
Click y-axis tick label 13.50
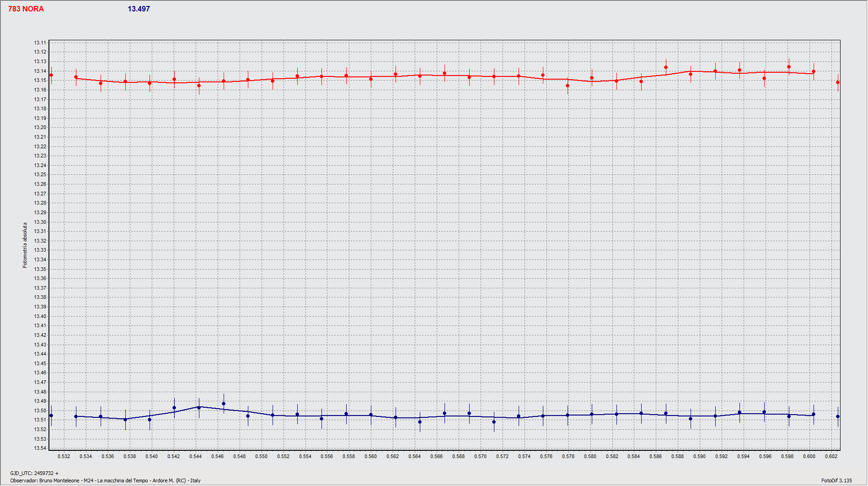coord(40,410)
